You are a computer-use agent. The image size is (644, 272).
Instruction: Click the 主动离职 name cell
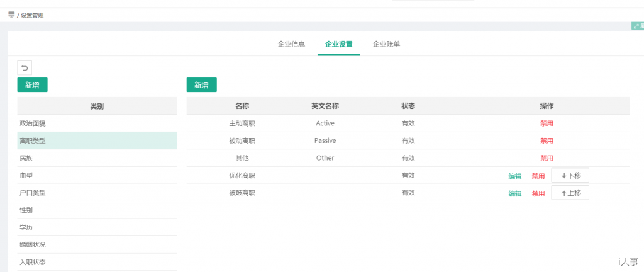tap(242, 123)
